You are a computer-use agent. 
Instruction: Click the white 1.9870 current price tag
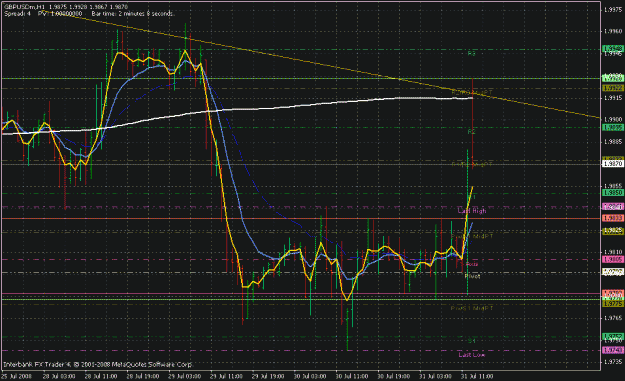tap(613, 164)
